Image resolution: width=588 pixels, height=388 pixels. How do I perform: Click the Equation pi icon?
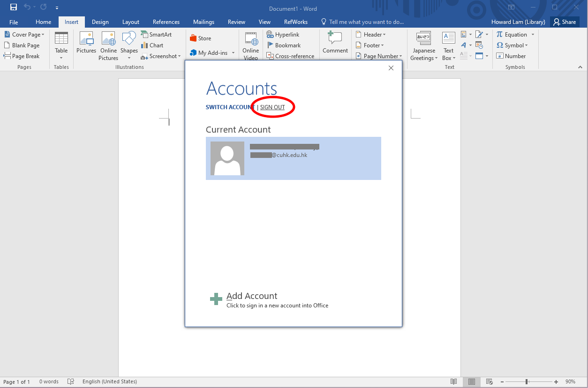(500, 35)
